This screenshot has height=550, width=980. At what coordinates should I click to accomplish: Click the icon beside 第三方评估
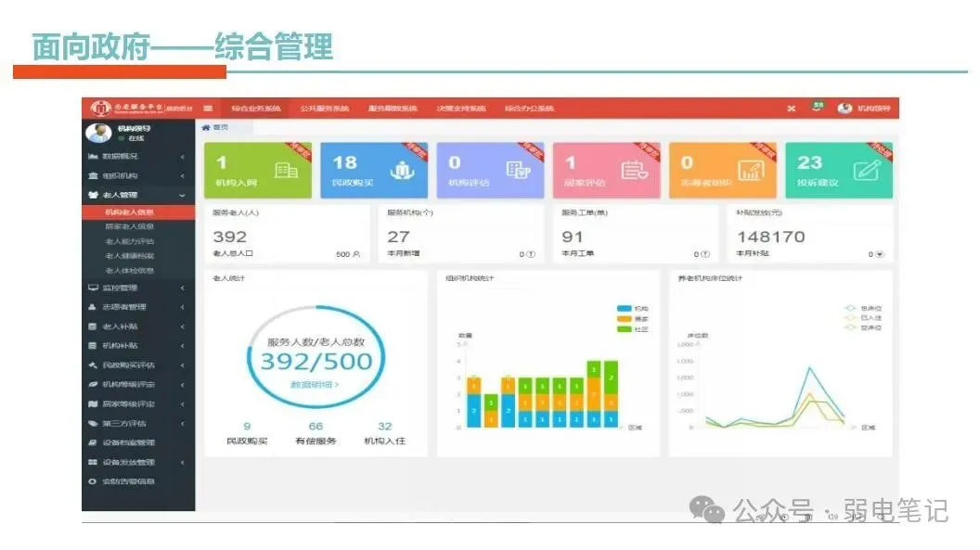click(93, 423)
